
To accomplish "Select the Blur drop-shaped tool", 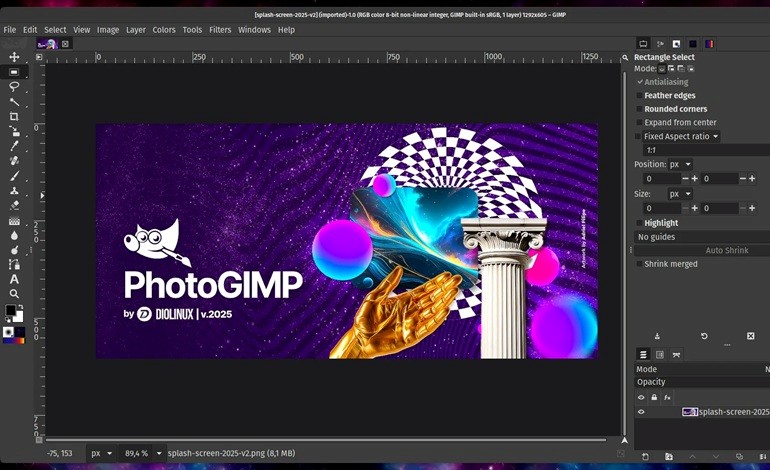I will click(x=14, y=235).
